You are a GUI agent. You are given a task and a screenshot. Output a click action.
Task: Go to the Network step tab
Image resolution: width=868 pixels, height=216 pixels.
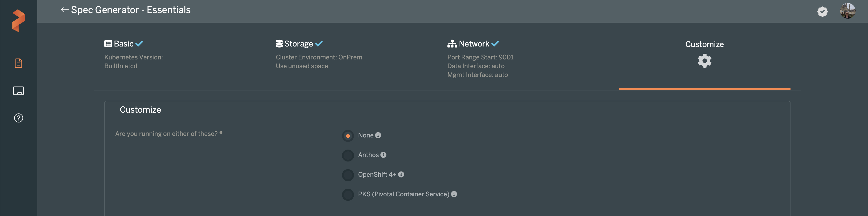(474, 44)
